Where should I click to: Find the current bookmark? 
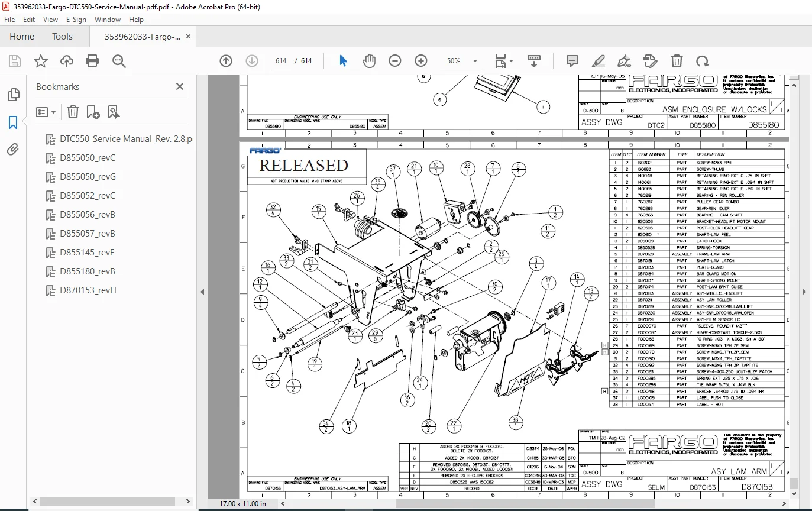[114, 112]
